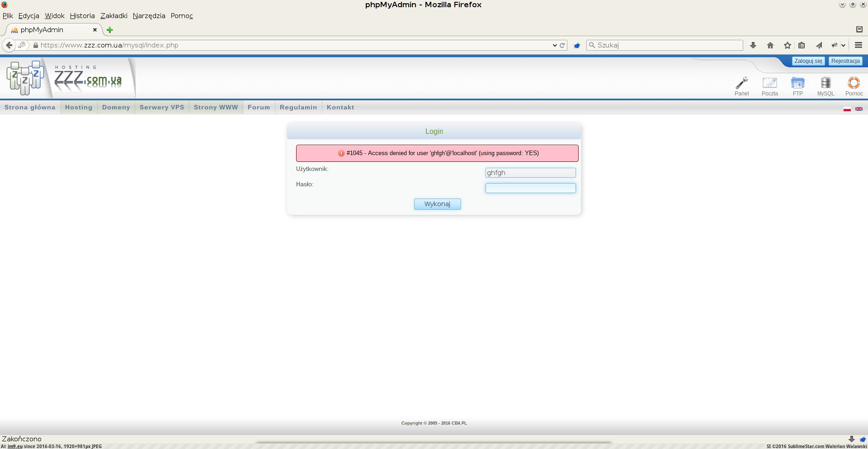This screenshot has width=868, height=449.
Task: Open the Narzędzia menu
Action: [x=149, y=16]
